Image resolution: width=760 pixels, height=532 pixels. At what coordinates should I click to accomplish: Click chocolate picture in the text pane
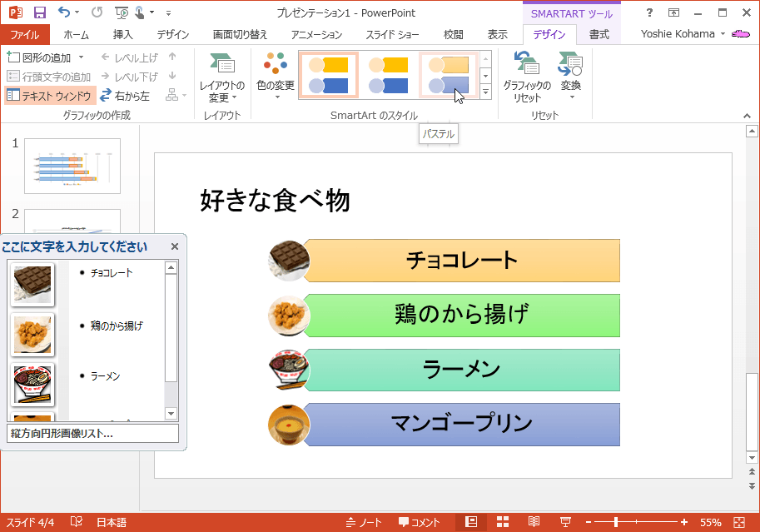tap(32, 285)
